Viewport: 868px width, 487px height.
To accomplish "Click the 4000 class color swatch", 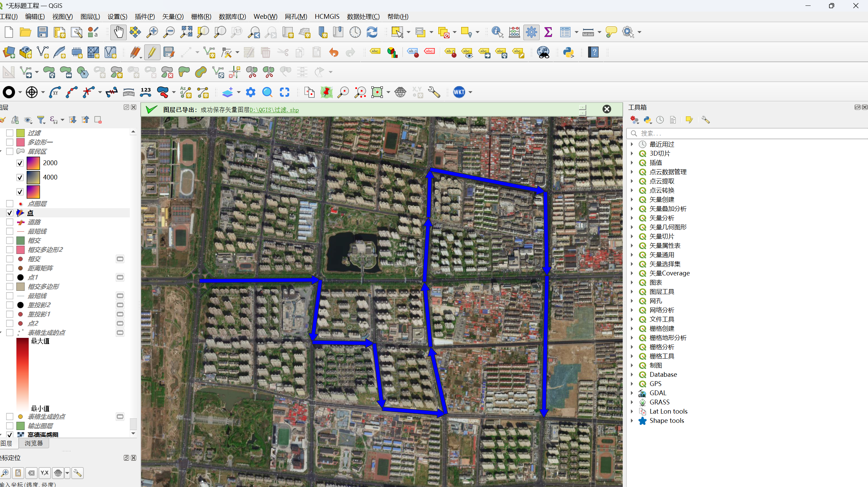I will coord(33,177).
